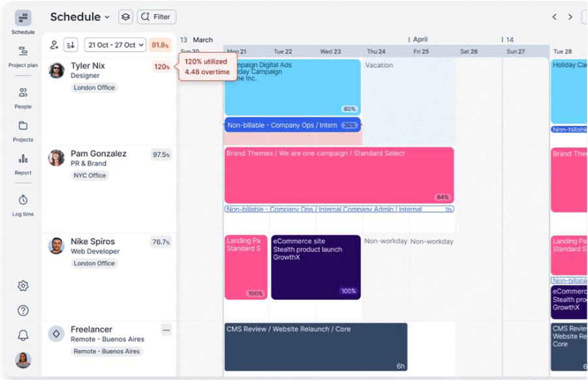Open Pam's Non-billable Internal Company Admin 1h booking
Viewport: 588px width, 380px height.
[339, 209]
